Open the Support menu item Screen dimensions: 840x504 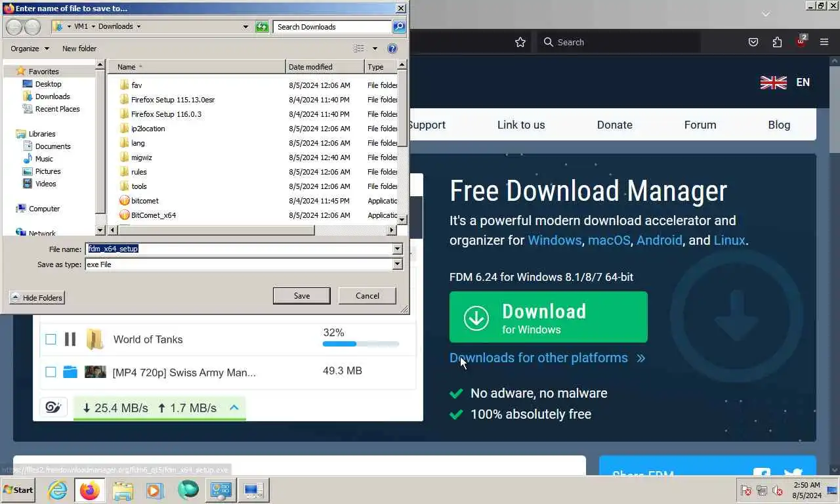coord(427,125)
